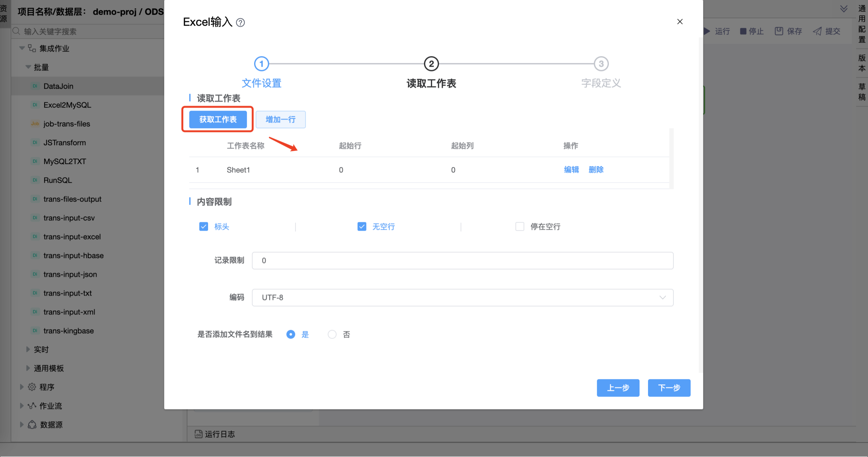Click the search magnifier icon in sidebar

[16, 31]
